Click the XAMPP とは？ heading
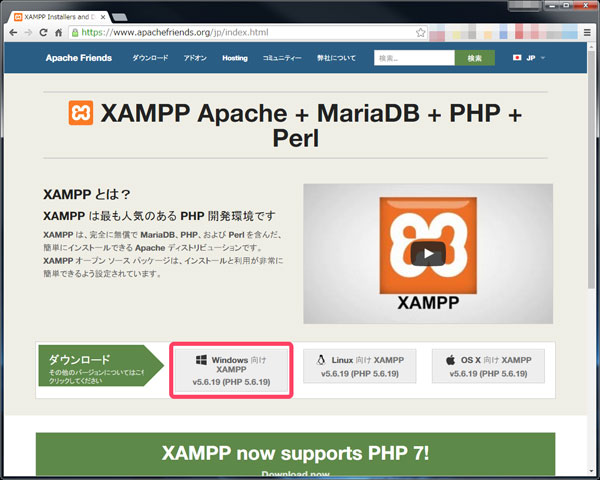The image size is (600, 480). [87, 194]
